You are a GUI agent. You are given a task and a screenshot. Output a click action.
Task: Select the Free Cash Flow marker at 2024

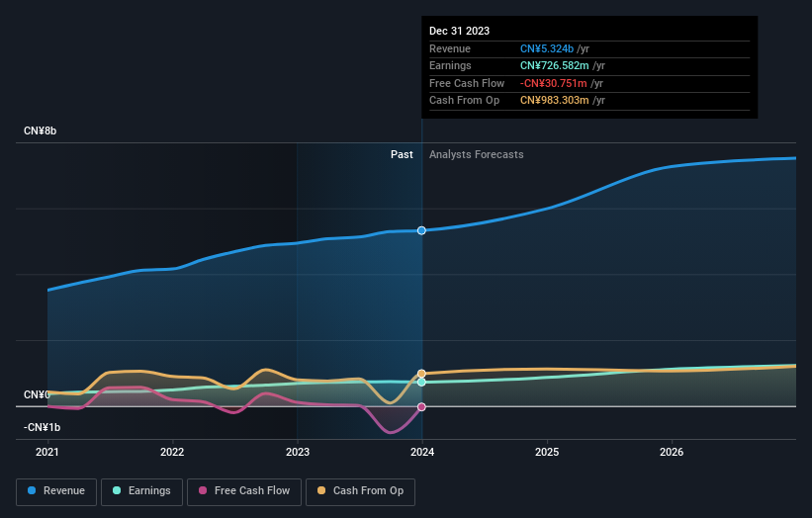click(421, 407)
